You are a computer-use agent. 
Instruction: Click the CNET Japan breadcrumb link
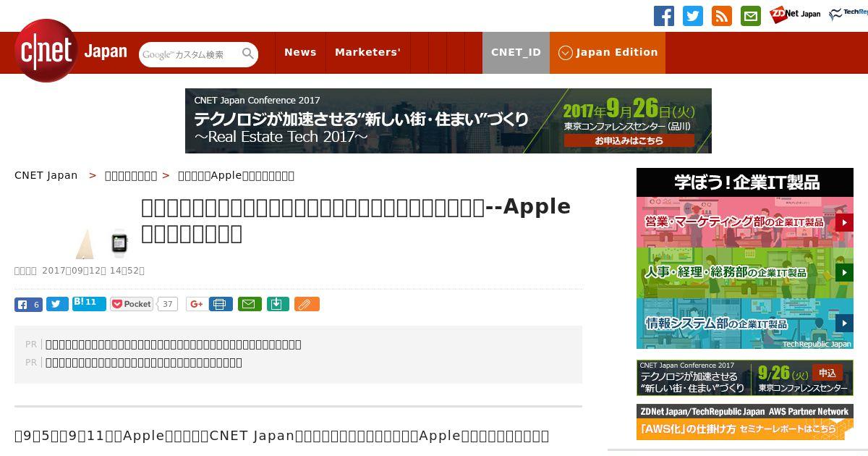tap(46, 175)
